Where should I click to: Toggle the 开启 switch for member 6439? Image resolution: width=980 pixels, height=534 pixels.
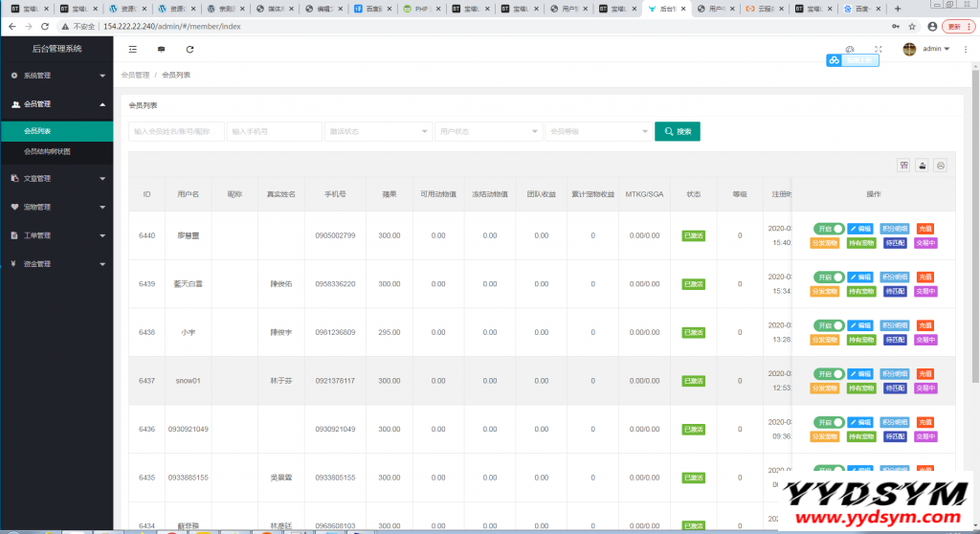[x=829, y=277]
